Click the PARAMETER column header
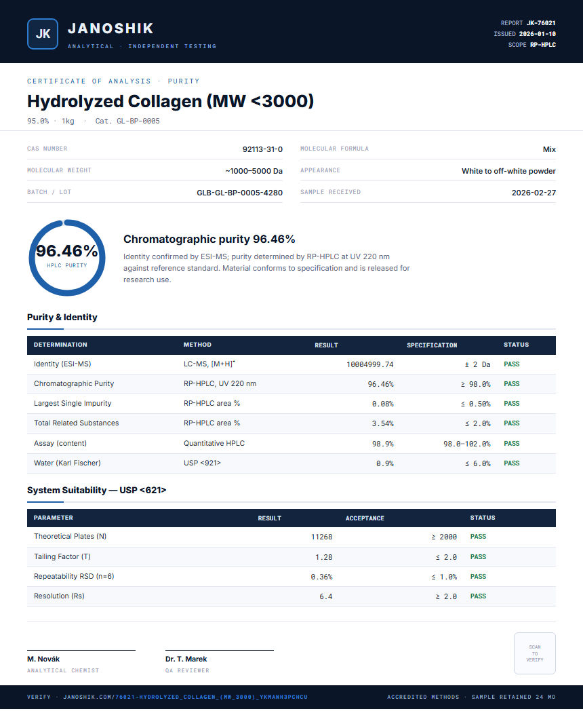The height and width of the screenshot is (728, 583). (54, 518)
